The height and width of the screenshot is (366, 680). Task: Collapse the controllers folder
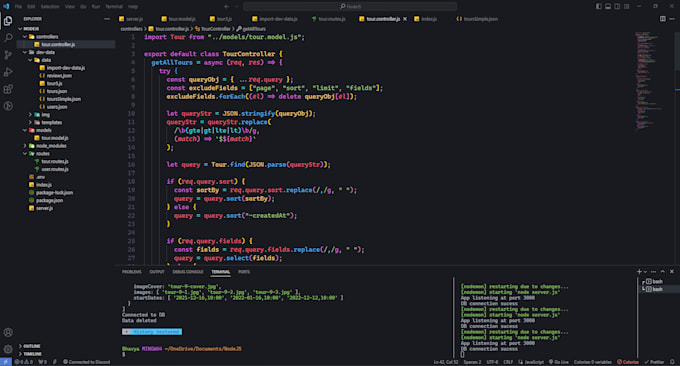tap(25, 36)
